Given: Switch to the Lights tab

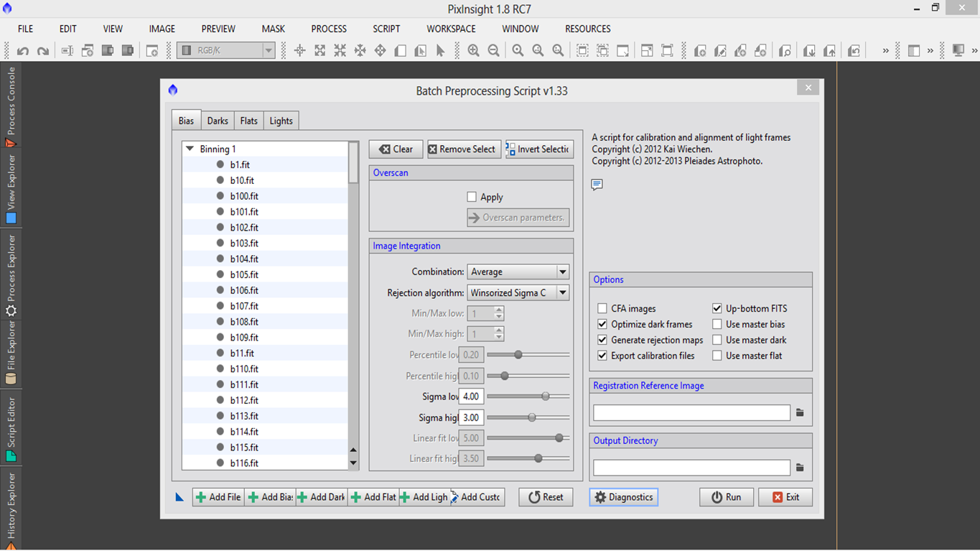Looking at the screenshot, I should (281, 121).
